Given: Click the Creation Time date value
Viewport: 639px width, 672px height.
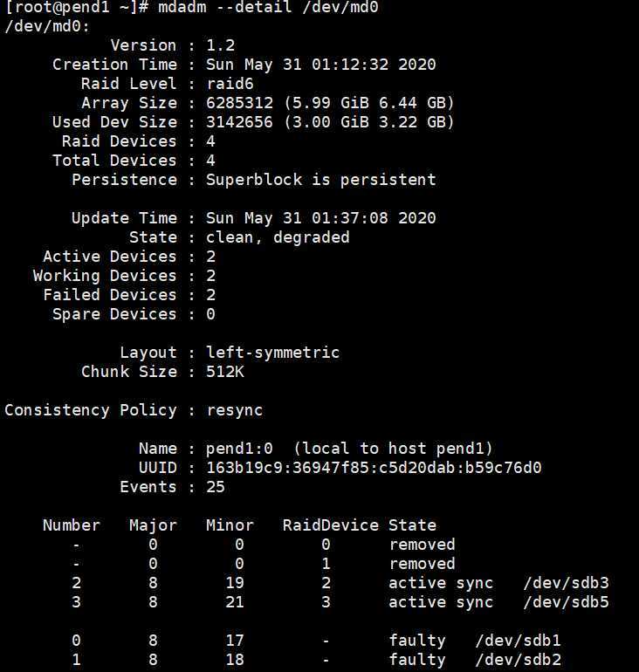Looking at the screenshot, I should pyautogui.click(x=320, y=65).
